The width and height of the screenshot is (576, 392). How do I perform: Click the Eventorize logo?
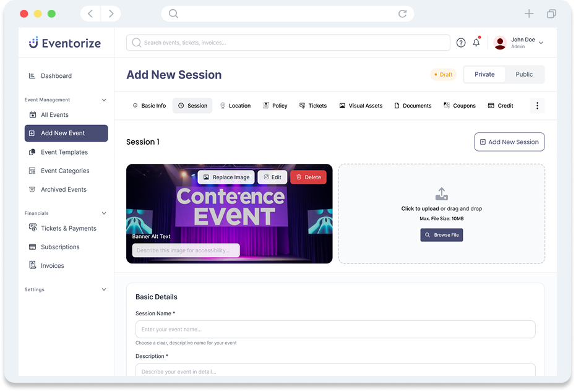(x=65, y=43)
